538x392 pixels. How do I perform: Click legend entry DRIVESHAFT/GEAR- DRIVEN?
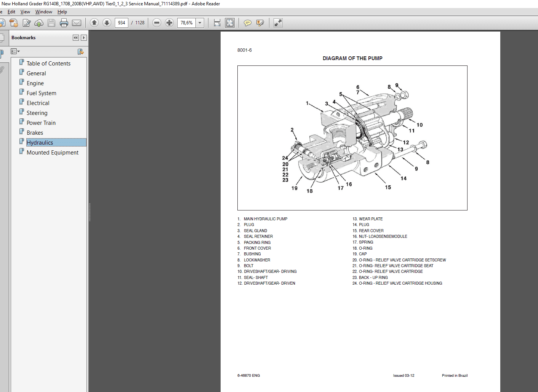point(269,283)
